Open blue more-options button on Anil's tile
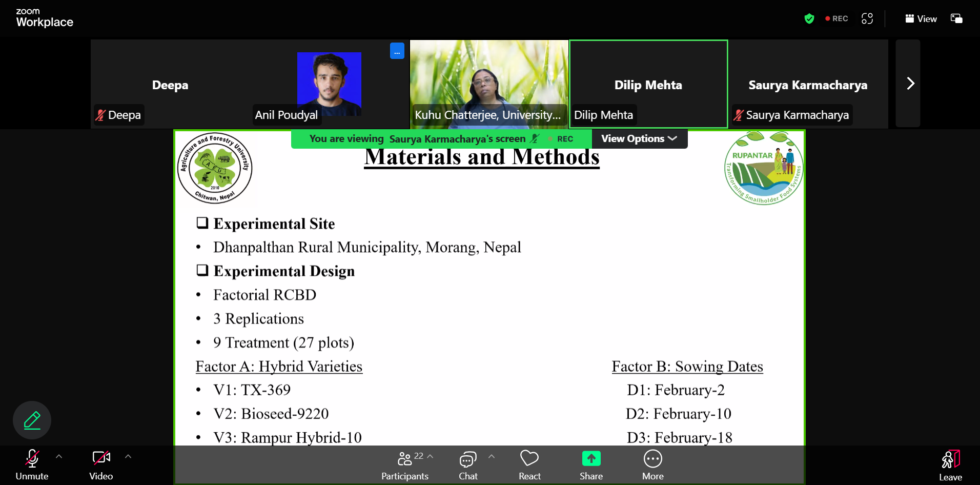The image size is (980, 485). click(397, 51)
